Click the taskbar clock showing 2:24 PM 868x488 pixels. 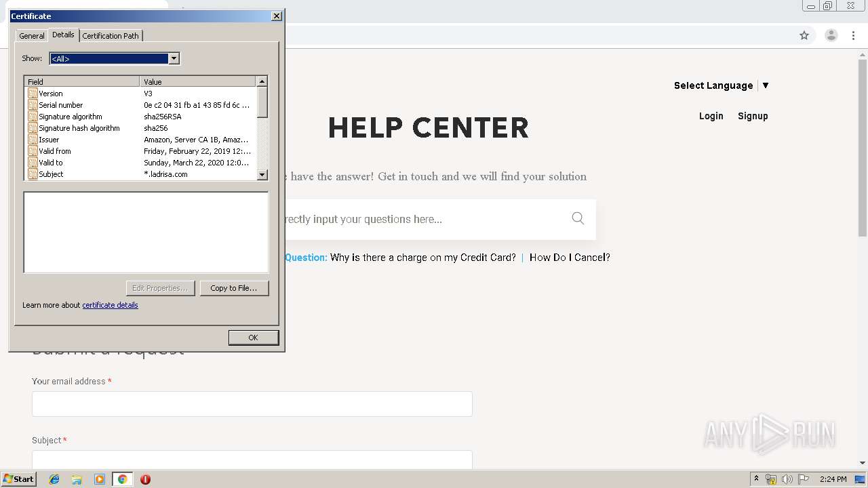833,479
